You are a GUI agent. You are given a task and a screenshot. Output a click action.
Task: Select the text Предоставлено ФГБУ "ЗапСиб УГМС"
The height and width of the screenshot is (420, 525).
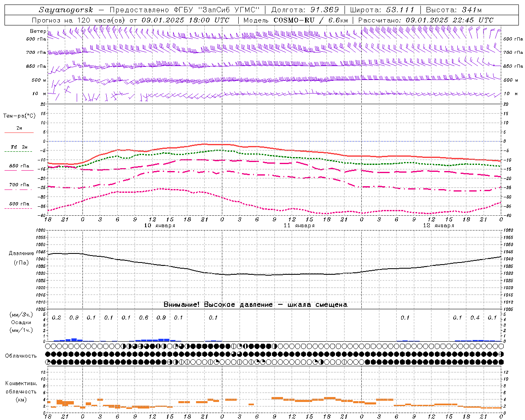click(x=185, y=10)
